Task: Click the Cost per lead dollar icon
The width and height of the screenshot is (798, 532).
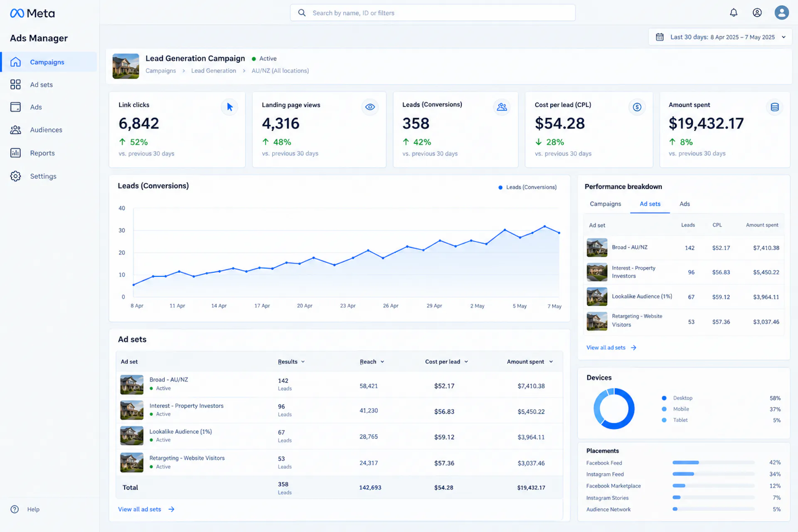Action: tap(637, 107)
